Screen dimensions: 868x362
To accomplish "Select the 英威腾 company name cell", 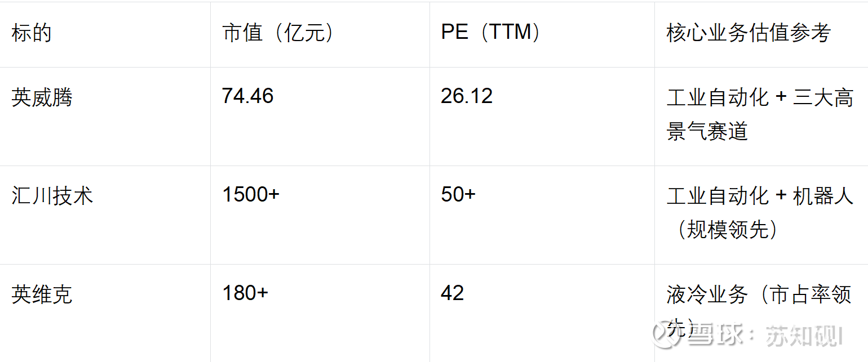I will (42, 98).
